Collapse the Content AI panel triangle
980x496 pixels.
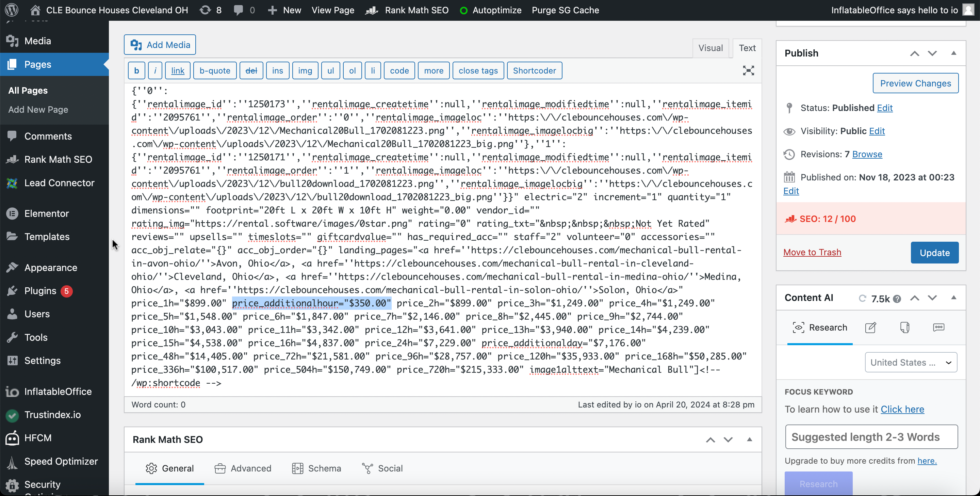pos(953,298)
